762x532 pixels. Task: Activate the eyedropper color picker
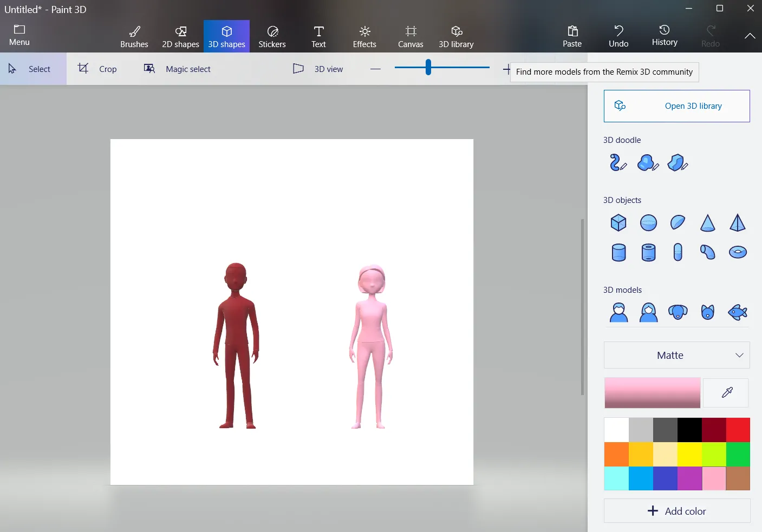pyautogui.click(x=725, y=392)
